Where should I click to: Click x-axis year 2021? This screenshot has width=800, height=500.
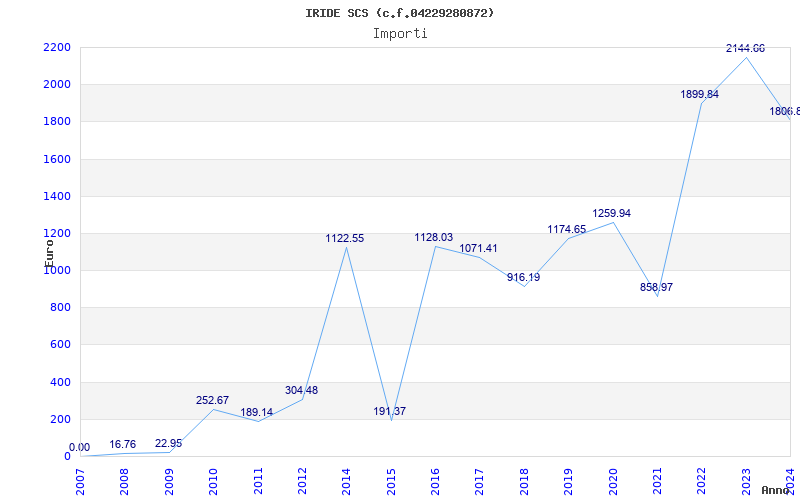tap(657, 482)
